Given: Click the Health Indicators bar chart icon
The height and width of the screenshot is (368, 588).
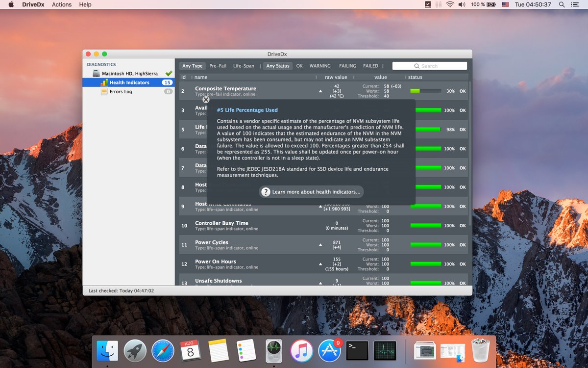Looking at the screenshot, I should click(104, 82).
